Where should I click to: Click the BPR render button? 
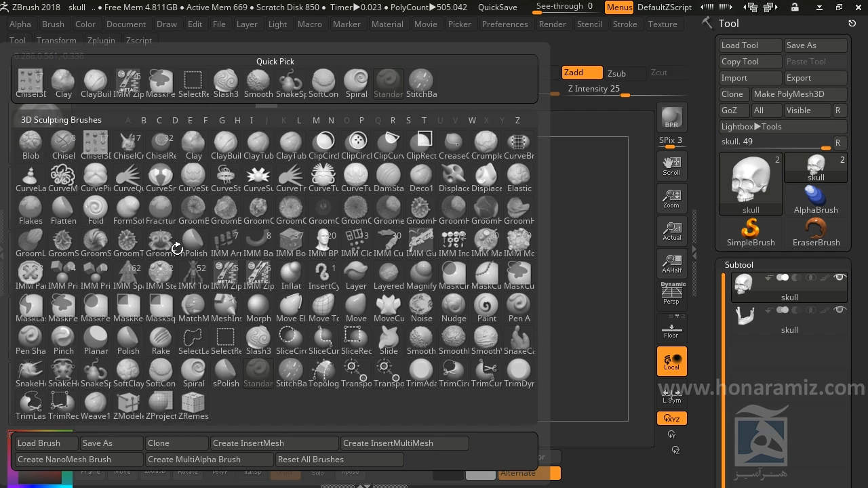pos(671,117)
